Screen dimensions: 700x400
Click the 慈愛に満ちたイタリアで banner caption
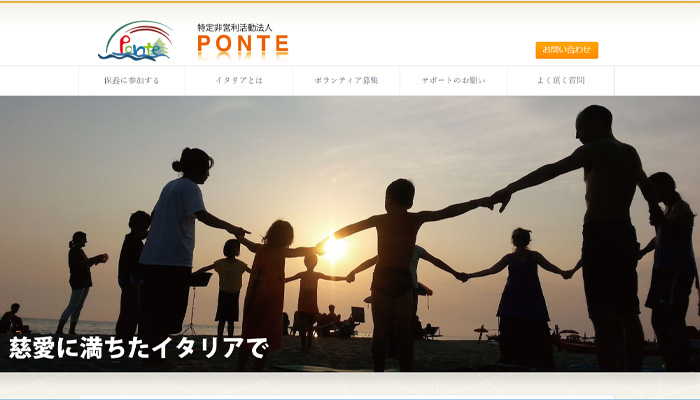point(138,348)
